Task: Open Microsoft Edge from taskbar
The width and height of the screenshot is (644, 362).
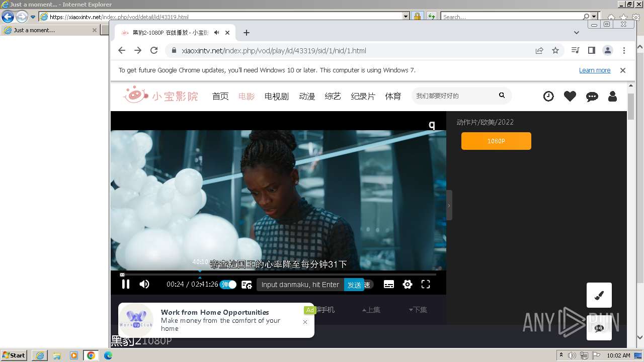Action: click(x=108, y=355)
